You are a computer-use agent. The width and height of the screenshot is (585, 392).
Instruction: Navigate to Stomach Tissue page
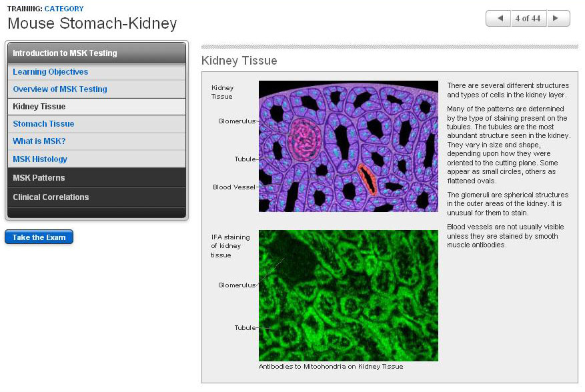(43, 124)
